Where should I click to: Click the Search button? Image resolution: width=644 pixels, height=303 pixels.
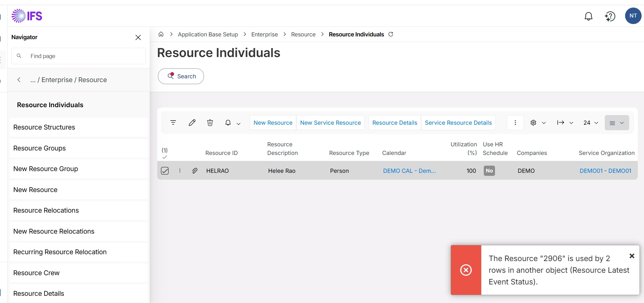(x=181, y=76)
